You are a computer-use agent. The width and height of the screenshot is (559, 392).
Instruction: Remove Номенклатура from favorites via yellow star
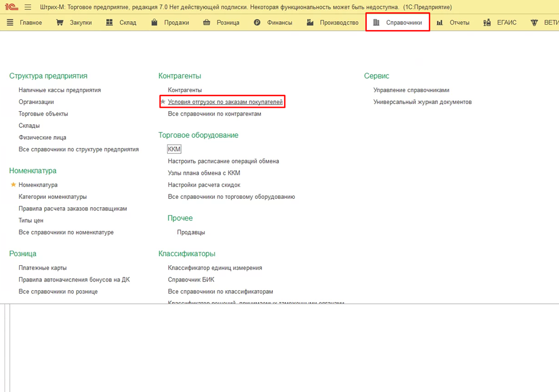tap(13, 185)
